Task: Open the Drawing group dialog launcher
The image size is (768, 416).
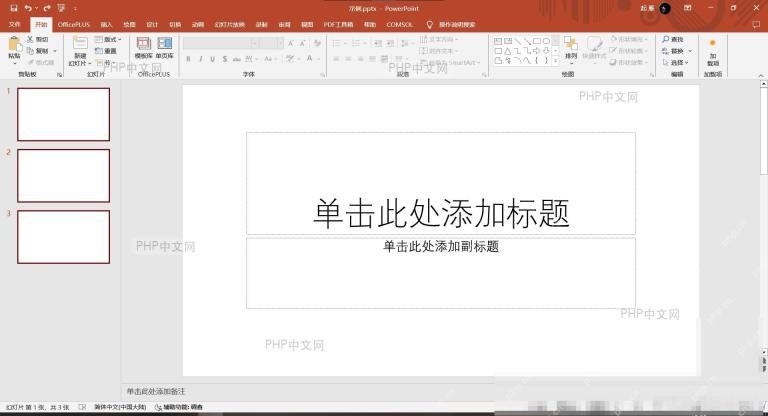Action: pyautogui.click(x=652, y=75)
